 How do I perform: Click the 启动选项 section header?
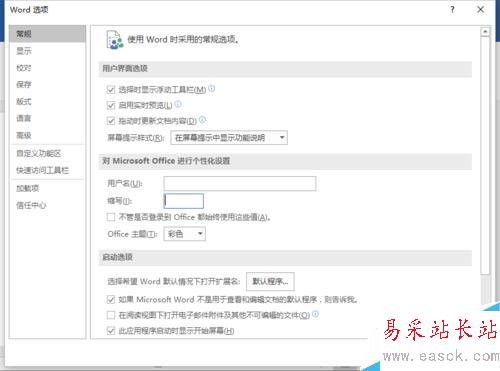[285, 258]
